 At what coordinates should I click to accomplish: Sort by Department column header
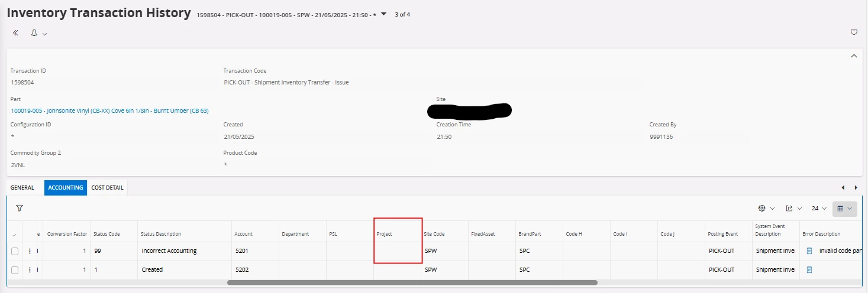tap(295, 234)
